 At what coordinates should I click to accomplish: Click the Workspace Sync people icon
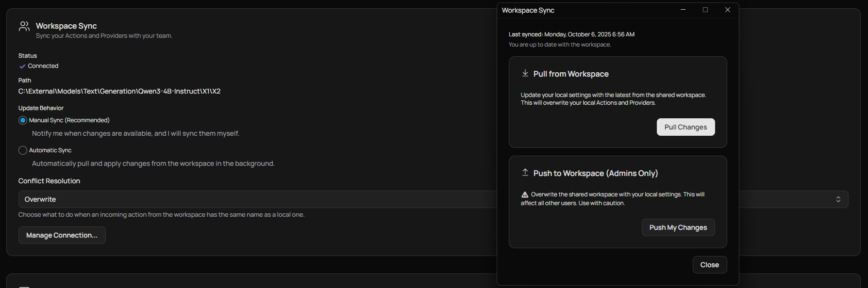pyautogui.click(x=24, y=26)
